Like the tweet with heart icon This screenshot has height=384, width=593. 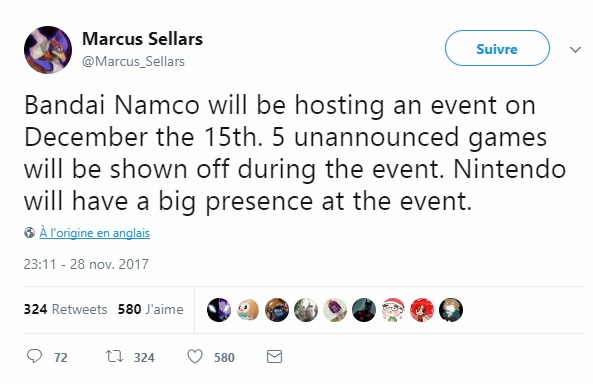(195, 356)
